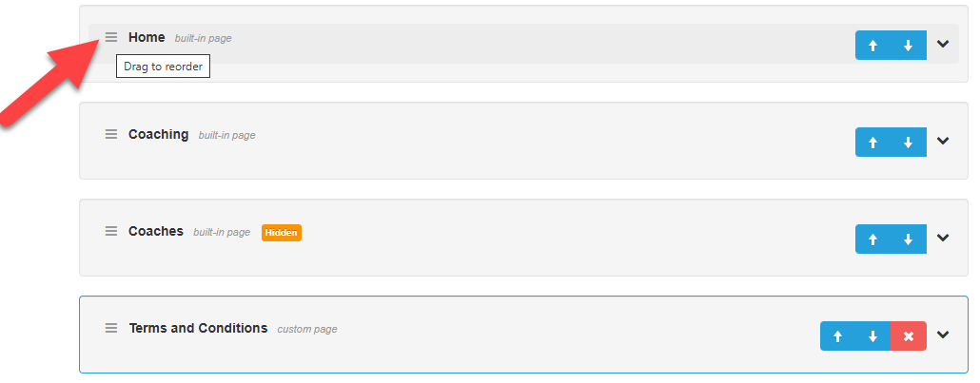The width and height of the screenshot is (980, 383).
Task: Expand the Terms and Conditions chevron
Action: click(943, 335)
